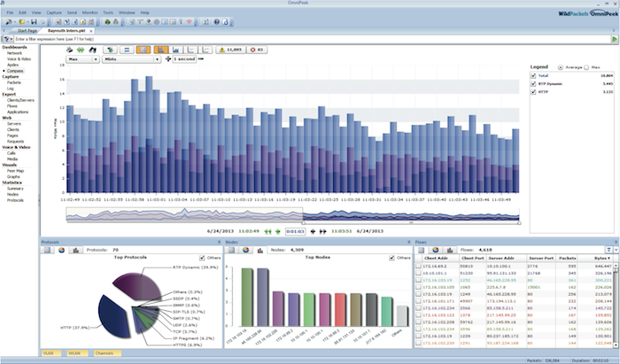This screenshot has width=620, height=364.
Task: Click the warning events count button 11,093
Action: [230, 50]
